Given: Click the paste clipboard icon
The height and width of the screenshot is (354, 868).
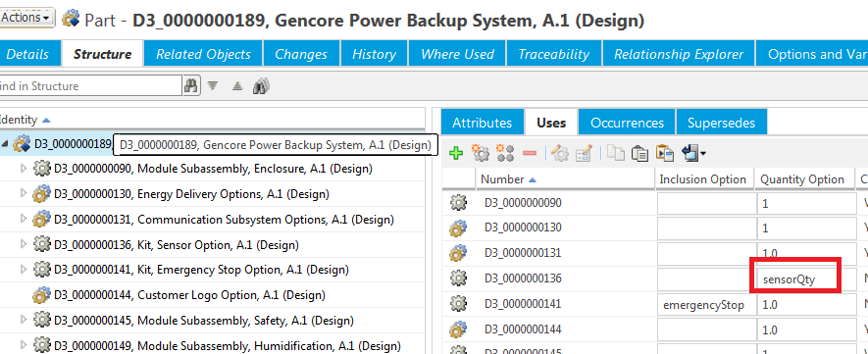Looking at the screenshot, I should tap(639, 153).
